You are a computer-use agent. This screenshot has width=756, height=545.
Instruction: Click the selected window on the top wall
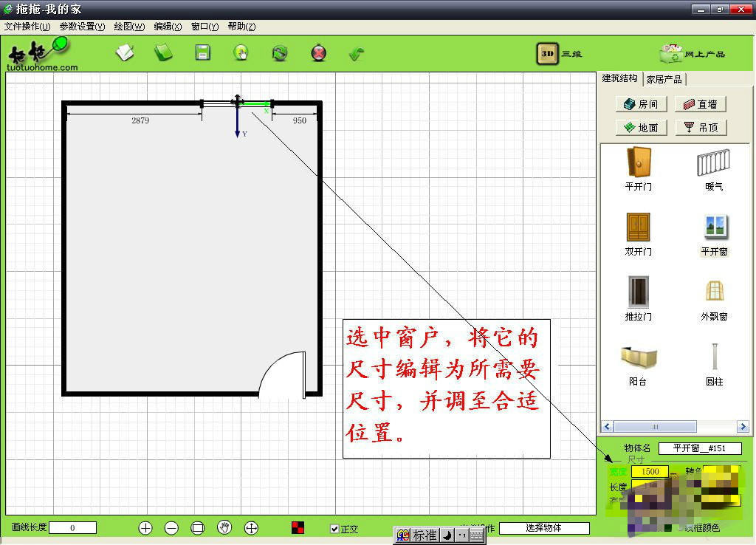(x=237, y=103)
